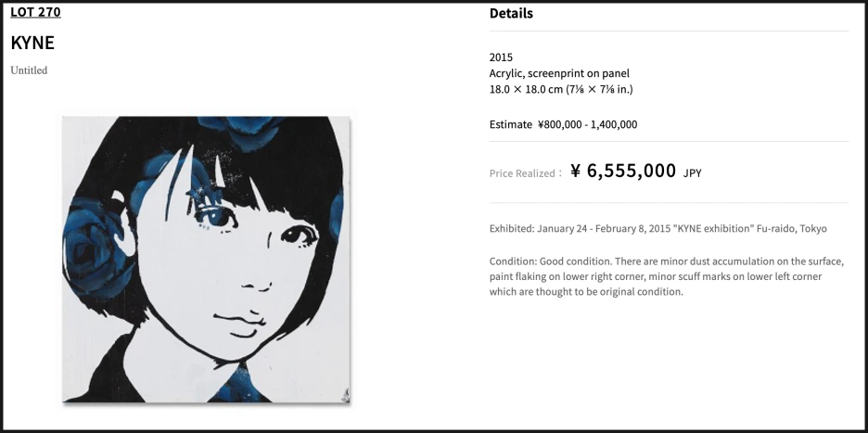Click the 18.0 × 18.0 cm dimensions text

[x=561, y=89]
